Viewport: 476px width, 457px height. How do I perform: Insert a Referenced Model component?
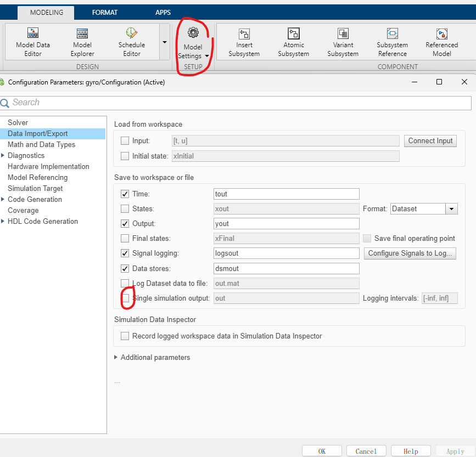(441, 42)
